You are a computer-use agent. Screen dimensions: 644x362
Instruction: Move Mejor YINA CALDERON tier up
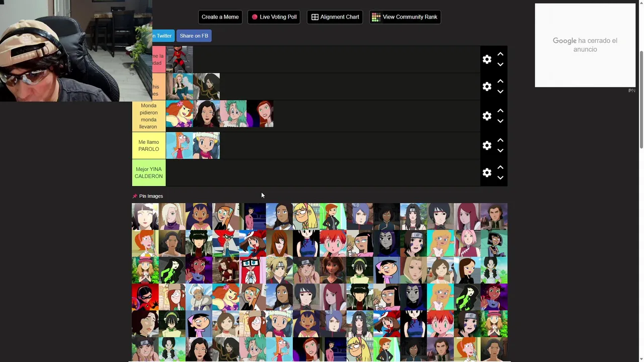tap(500, 167)
